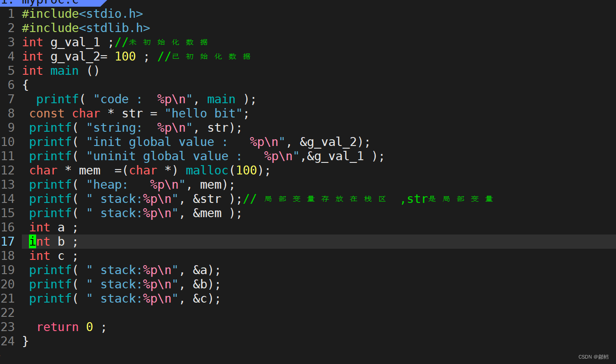Click 'g_val_1' in its declaration on line 3
The height and width of the screenshot is (364, 616).
(x=75, y=42)
